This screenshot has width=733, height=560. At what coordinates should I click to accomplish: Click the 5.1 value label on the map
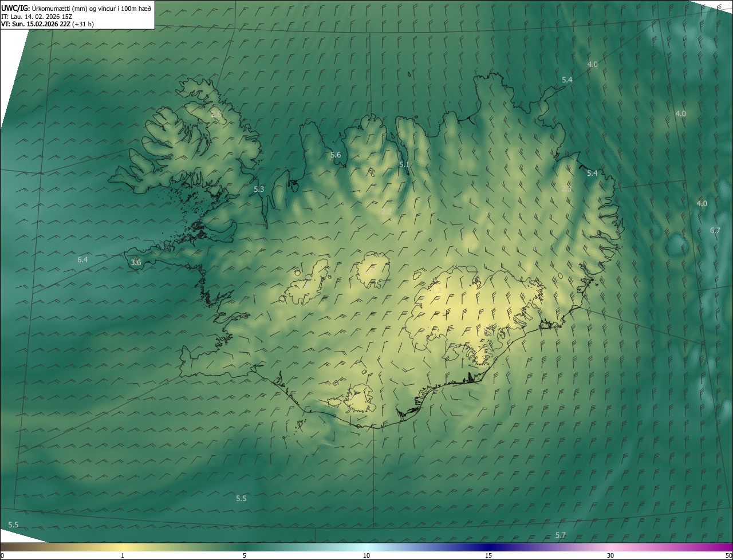404,165
